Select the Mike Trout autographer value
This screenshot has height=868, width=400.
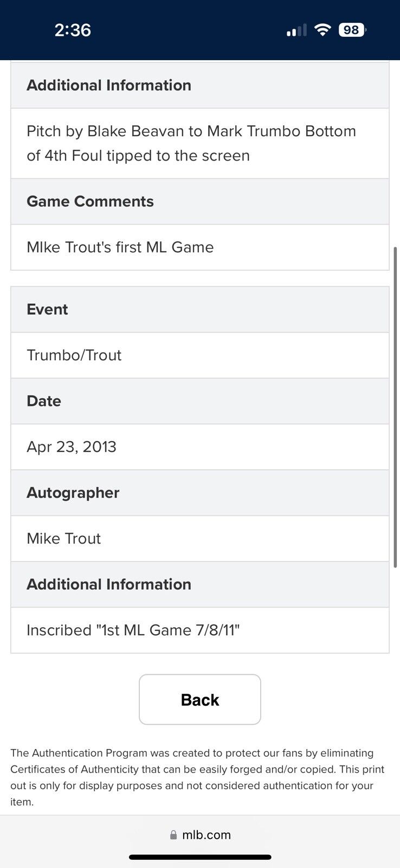click(64, 539)
